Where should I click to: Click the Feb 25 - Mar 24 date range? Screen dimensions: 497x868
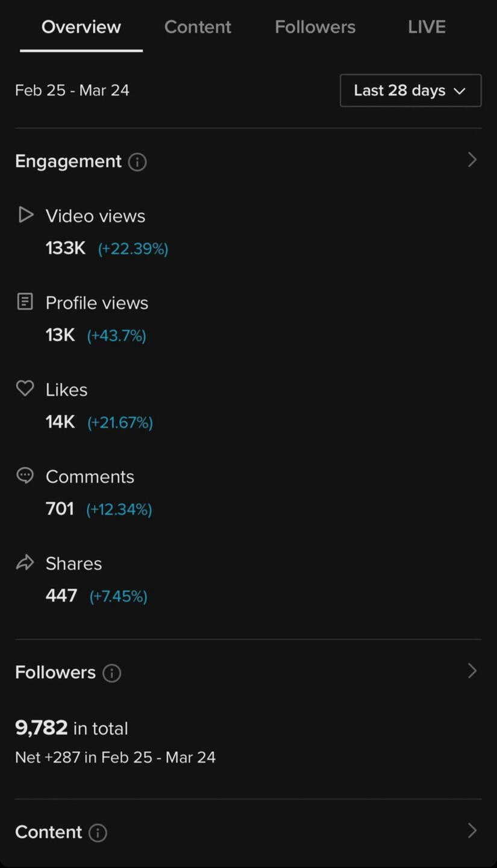point(72,90)
